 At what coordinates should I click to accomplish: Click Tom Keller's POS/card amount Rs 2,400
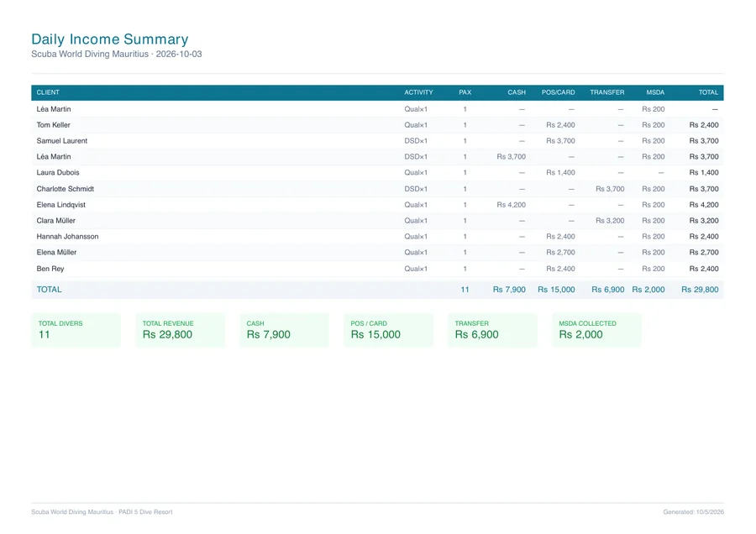tap(560, 125)
